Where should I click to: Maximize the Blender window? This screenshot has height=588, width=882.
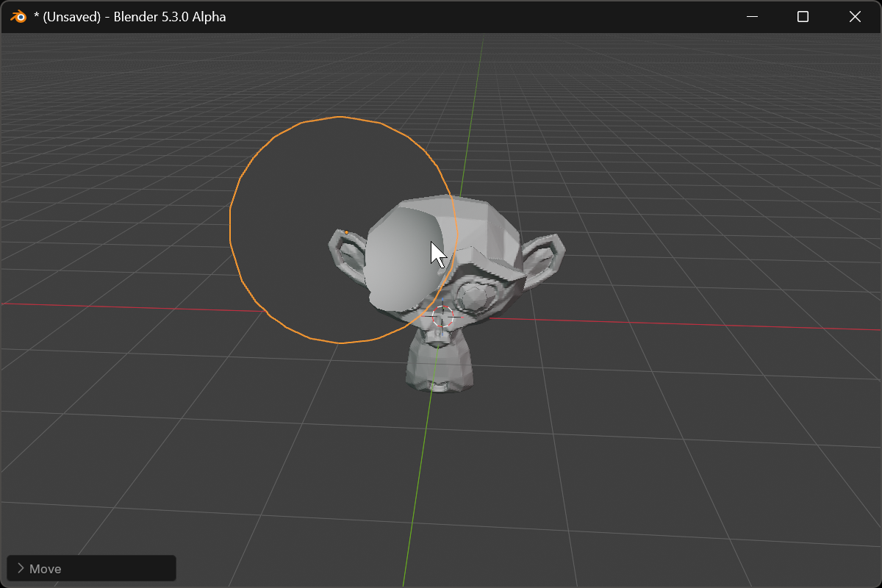[803, 16]
